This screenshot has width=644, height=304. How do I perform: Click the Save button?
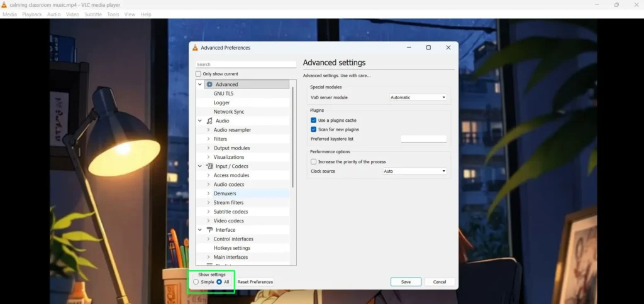pyautogui.click(x=406, y=282)
